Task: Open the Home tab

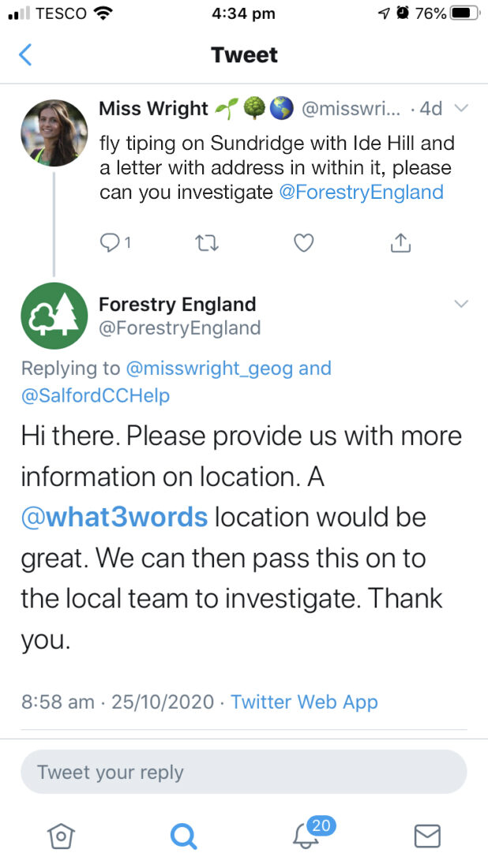Action: (x=61, y=836)
